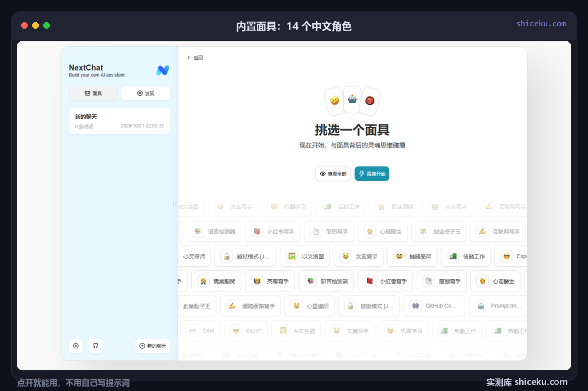Choose the CAN mask card
The image size is (588, 391).
click(200, 331)
